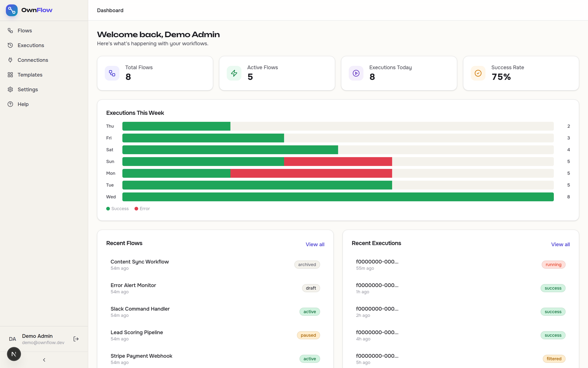Click the Help question mark icon

tap(10, 104)
